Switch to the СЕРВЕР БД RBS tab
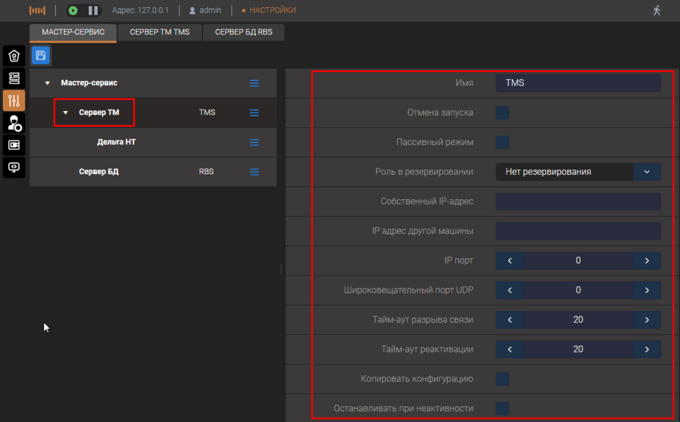 coord(243,32)
